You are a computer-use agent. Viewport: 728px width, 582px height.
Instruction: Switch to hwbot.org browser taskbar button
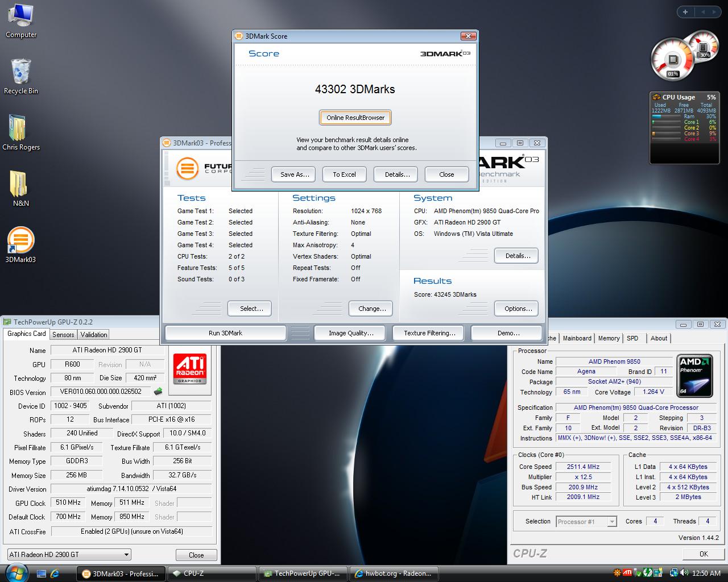click(x=394, y=573)
